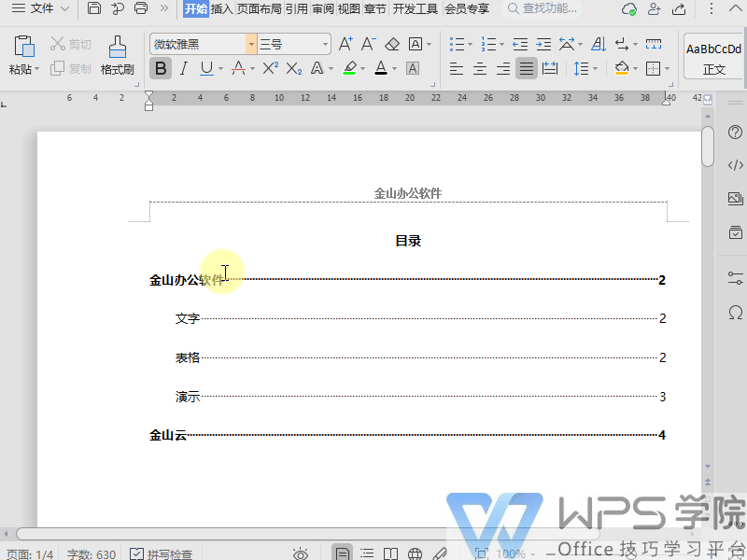Open the 会员专享 tab
Screen dimensions: 747x560
pyautogui.click(x=467, y=8)
